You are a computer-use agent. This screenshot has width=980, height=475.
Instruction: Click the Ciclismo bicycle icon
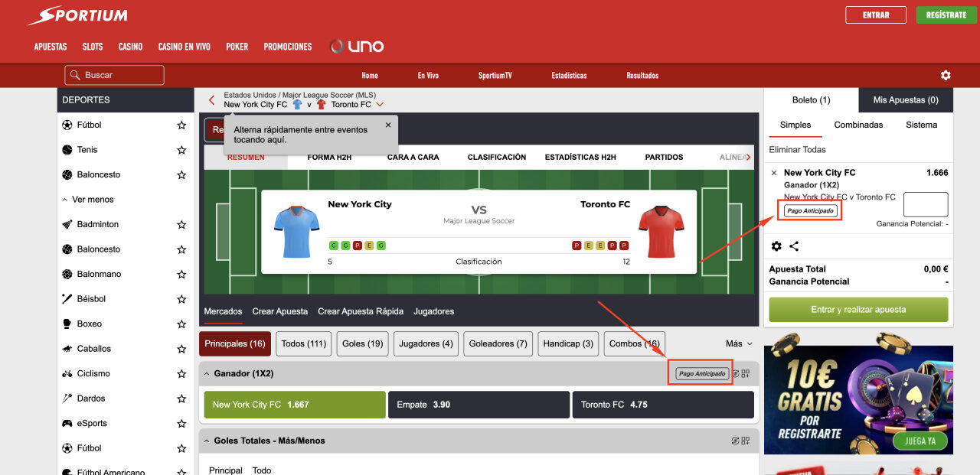pyautogui.click(x=67, y=373)
